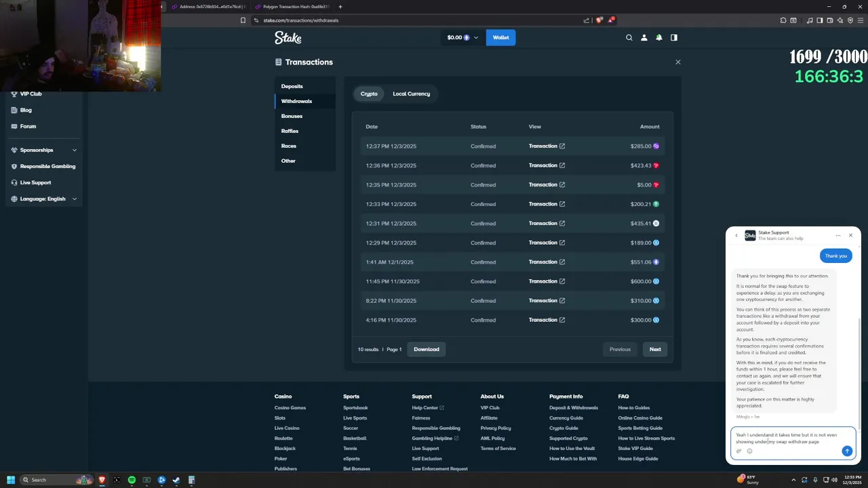Select Races in transactions menu

pos(304,146)
